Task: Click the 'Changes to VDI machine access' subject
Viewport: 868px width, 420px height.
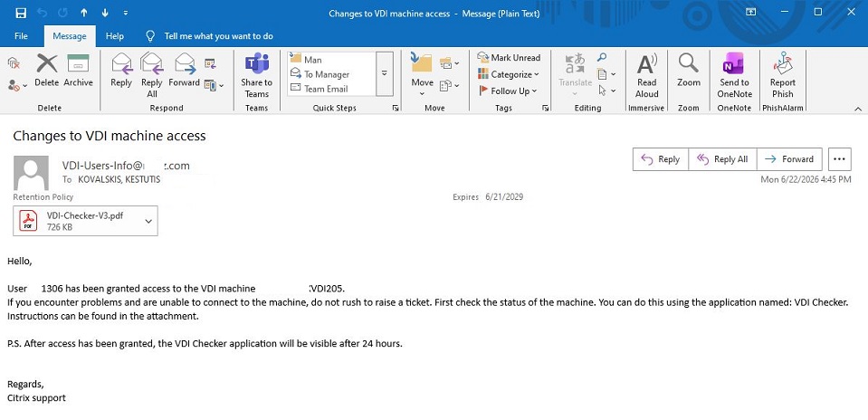Action: coord(109,136)
